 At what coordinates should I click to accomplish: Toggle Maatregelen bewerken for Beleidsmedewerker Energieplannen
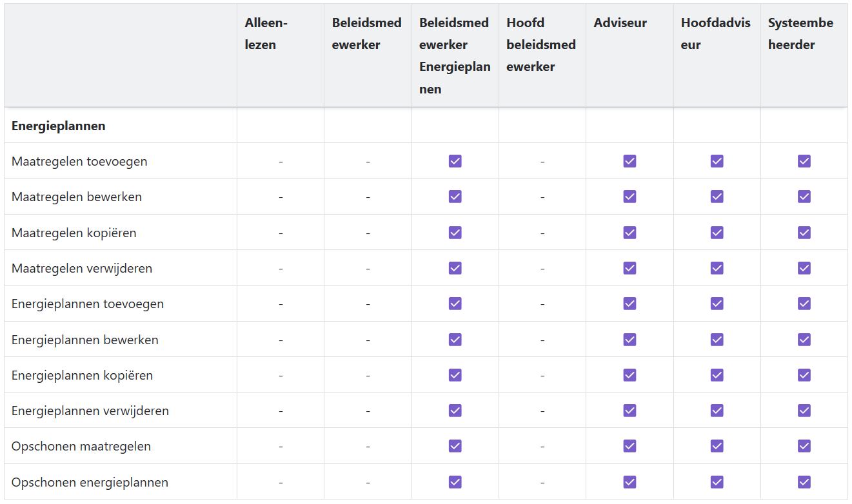click(x=455, y=197)
